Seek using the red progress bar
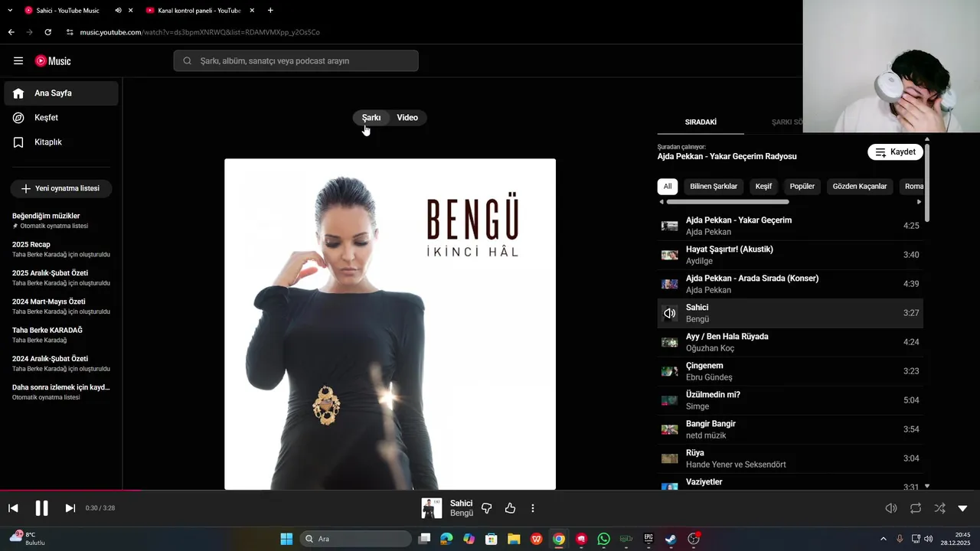 (70, 491)
